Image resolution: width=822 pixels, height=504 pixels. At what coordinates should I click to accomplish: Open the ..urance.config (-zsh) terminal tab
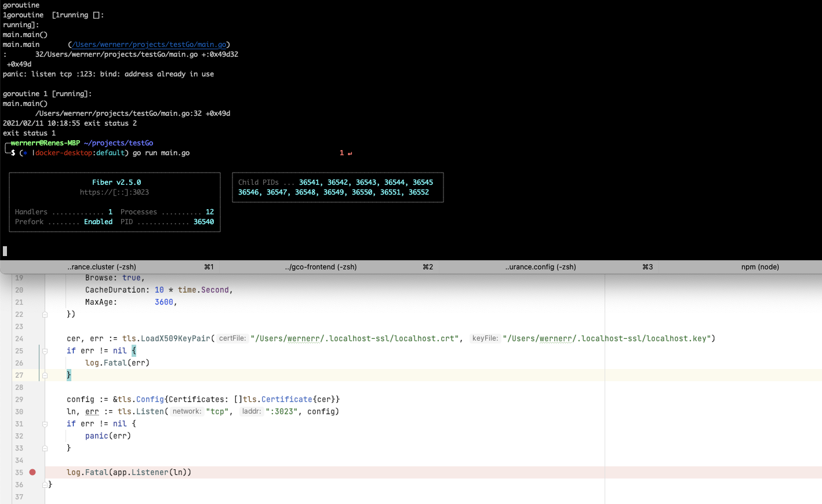point(540,266)
